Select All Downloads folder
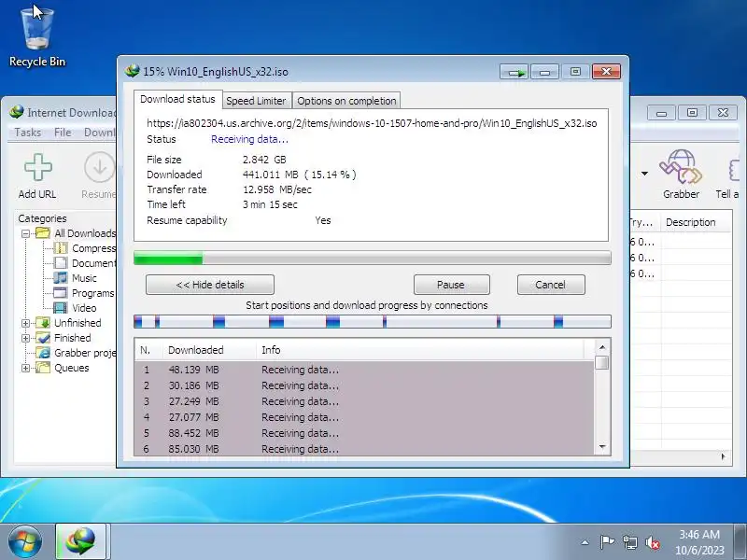Image resolution: width=747 pixels, height=560 pixels. pos(77,233)
